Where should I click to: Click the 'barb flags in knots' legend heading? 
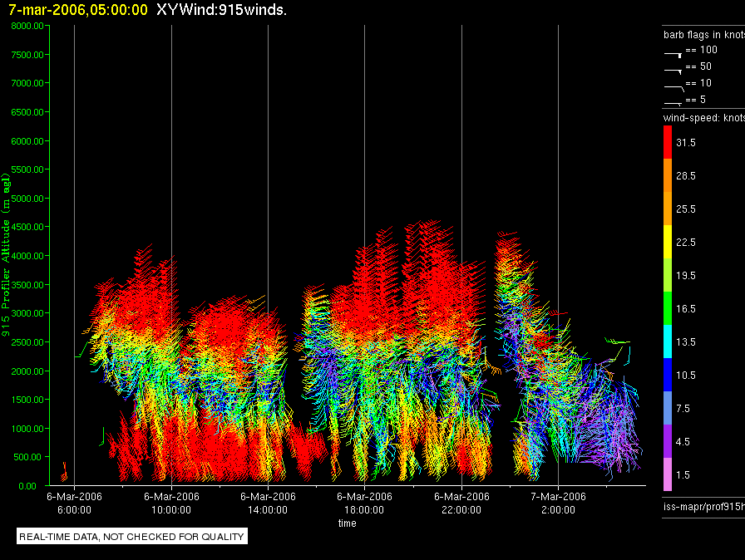tap(704, 35)
